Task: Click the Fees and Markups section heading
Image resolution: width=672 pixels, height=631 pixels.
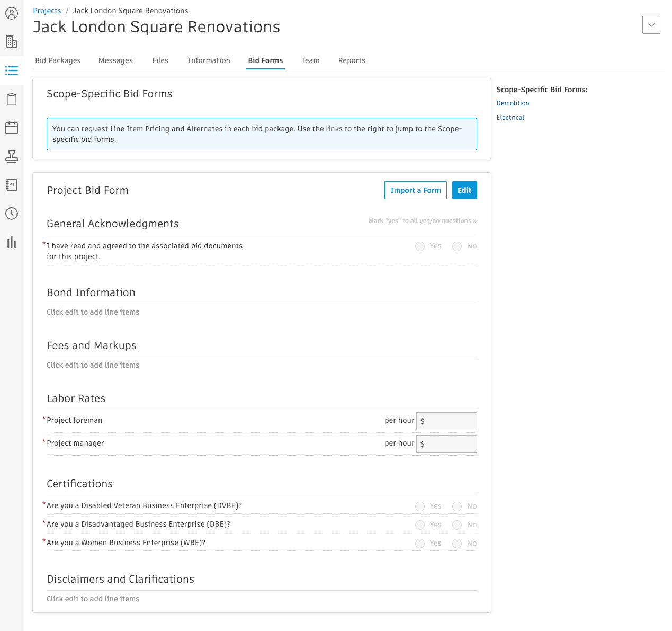Action: [92, 345]
